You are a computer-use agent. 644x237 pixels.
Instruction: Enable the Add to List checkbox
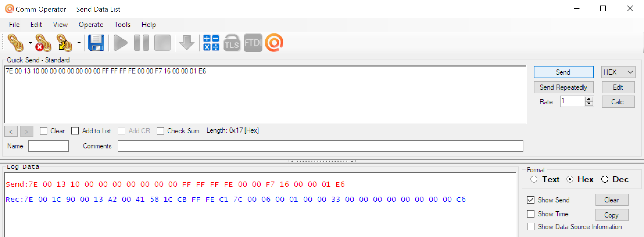pos(75,131)
